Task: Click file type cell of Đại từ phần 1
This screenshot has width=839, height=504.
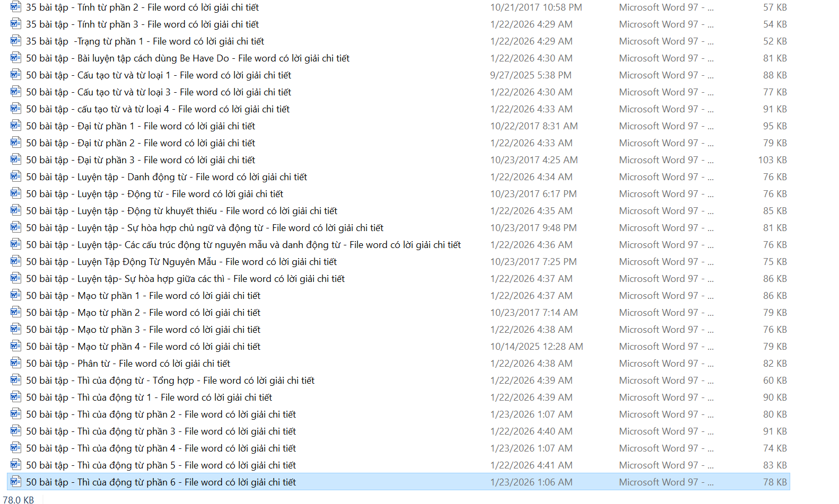Action: [666, 126]
